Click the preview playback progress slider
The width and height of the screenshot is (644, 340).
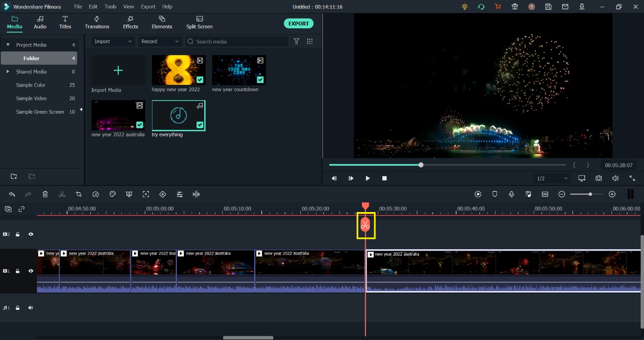pos(447,165)
